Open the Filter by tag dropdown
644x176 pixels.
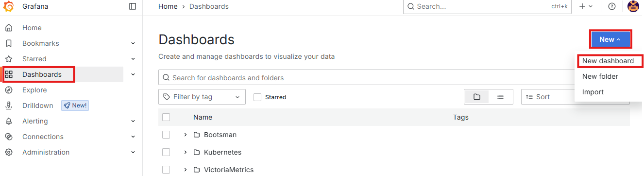[x=202, y=97]
